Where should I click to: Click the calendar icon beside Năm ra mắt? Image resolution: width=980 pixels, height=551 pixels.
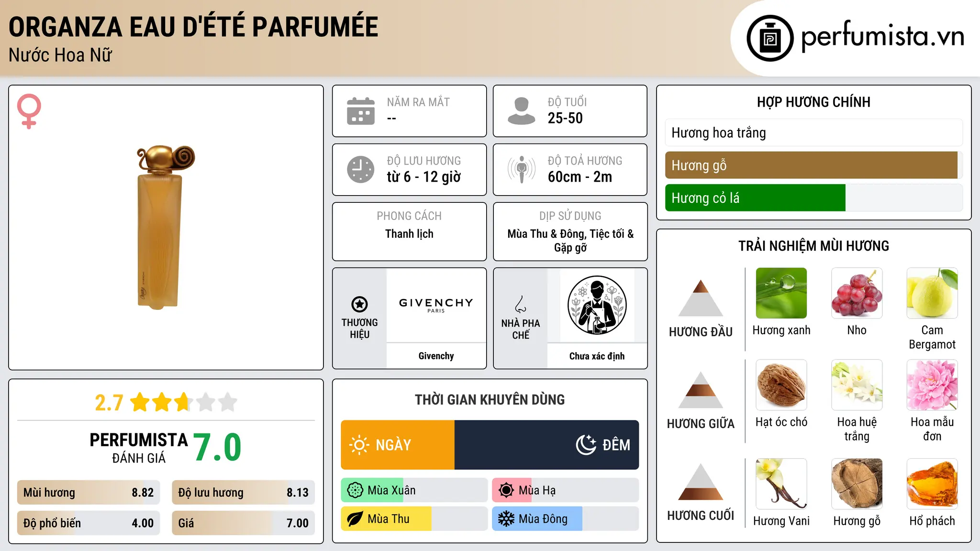361,111
